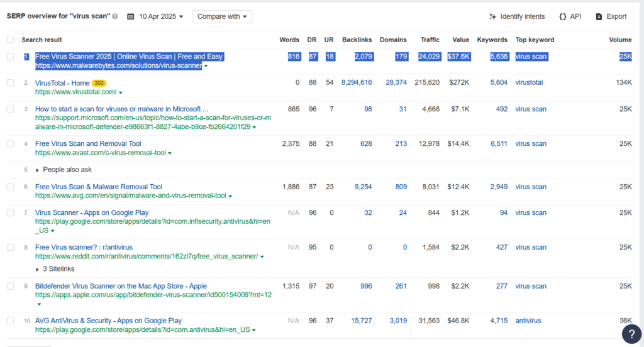The width and height of the screenshot is (644, 347).
Task: Check the box for the Malwarebytes result
Action: tap(10, 57)
